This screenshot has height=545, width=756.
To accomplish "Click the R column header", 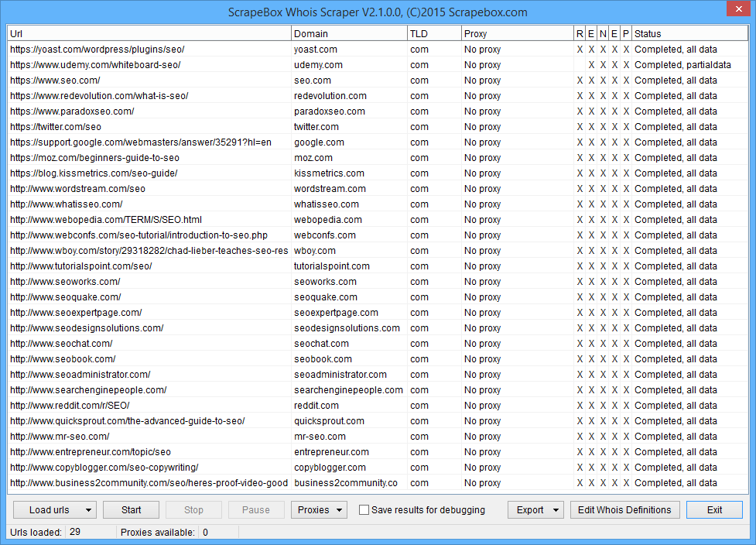I will pyautogui.click(x=580, y=34).
